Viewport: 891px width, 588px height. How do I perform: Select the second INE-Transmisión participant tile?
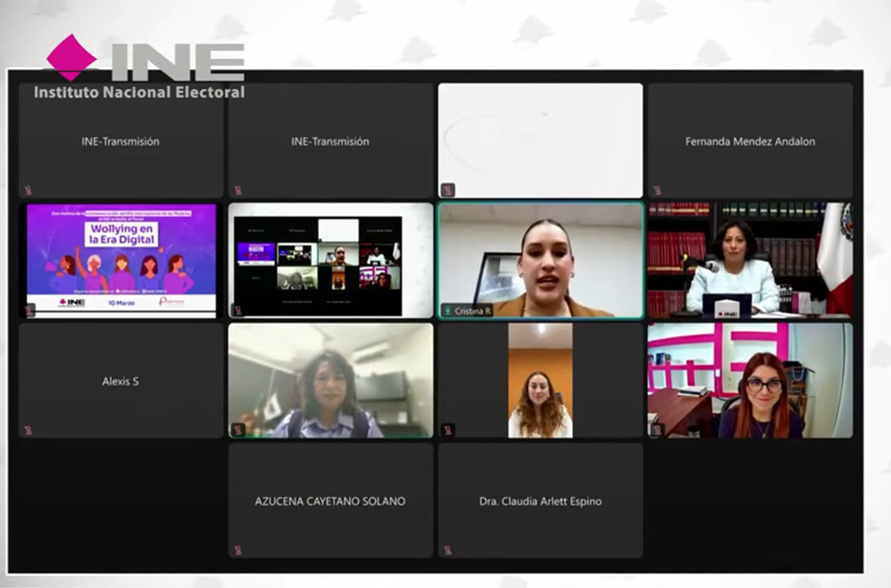click(330, 141)
